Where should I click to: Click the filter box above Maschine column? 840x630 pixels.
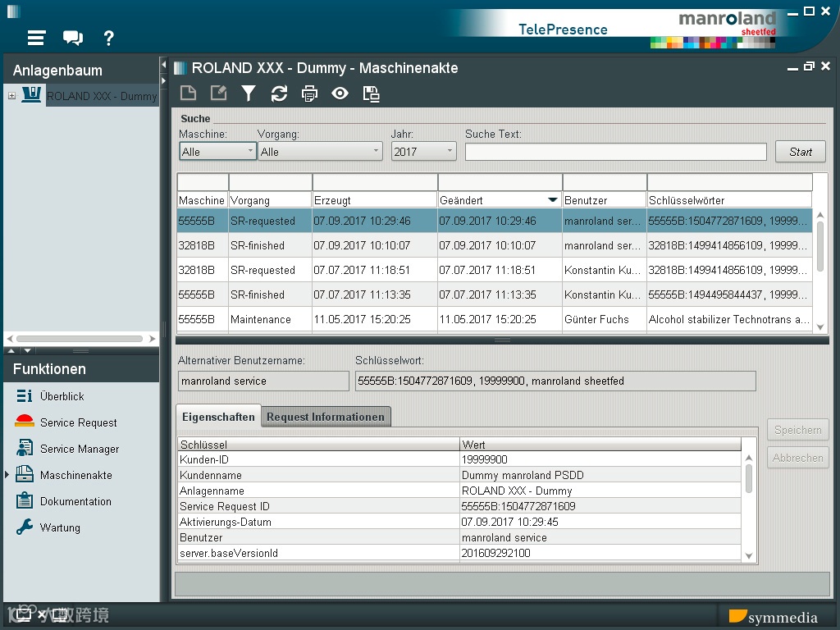tap(203, 182)
